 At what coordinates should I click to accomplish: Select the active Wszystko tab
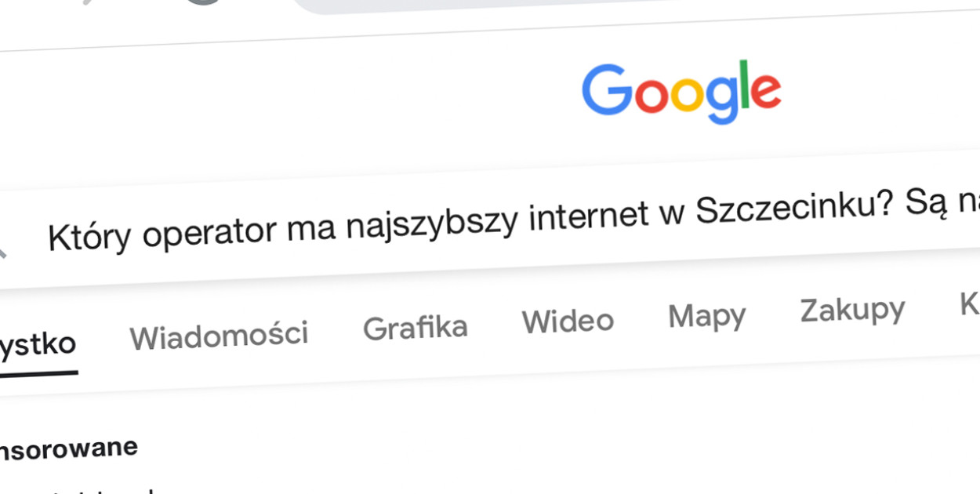(x=38, y=343)
